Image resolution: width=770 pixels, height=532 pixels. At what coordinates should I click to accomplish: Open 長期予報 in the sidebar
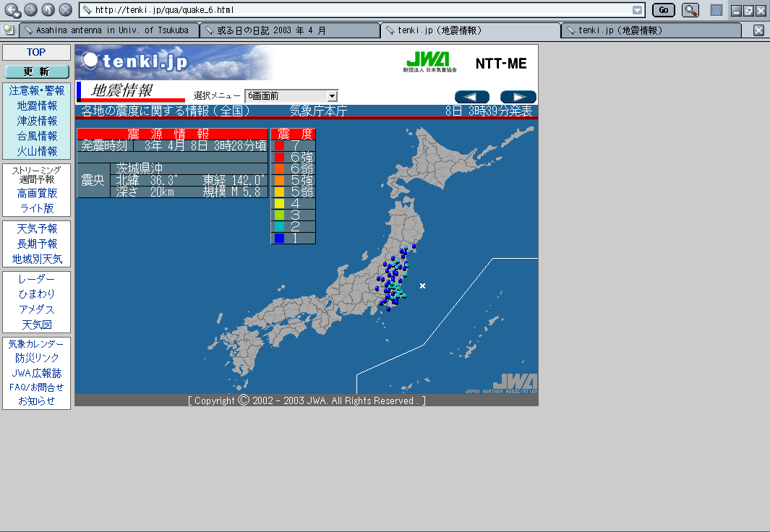37,244
